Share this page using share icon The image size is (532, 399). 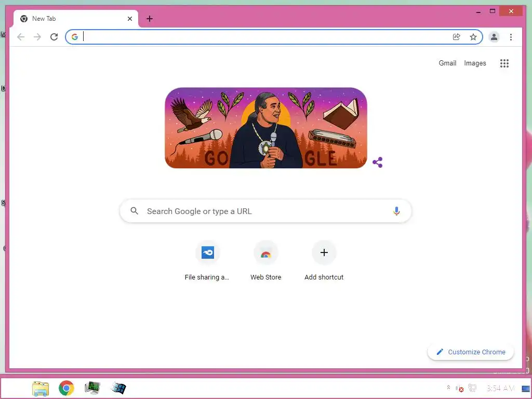click(456, 37)
